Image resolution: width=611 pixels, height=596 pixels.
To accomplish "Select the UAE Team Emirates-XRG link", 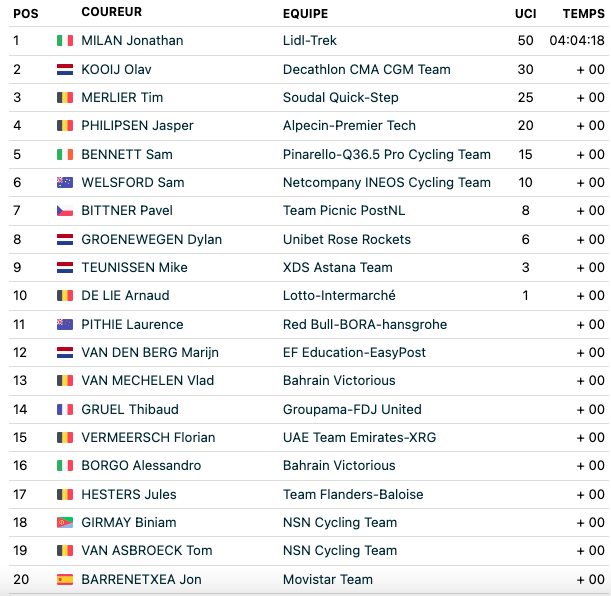I will (359, 437).
